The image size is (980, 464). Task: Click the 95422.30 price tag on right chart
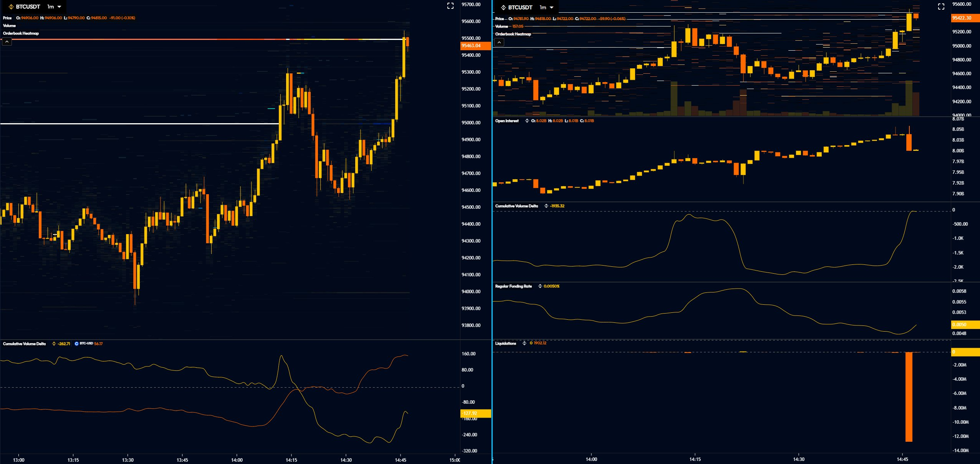965,18
